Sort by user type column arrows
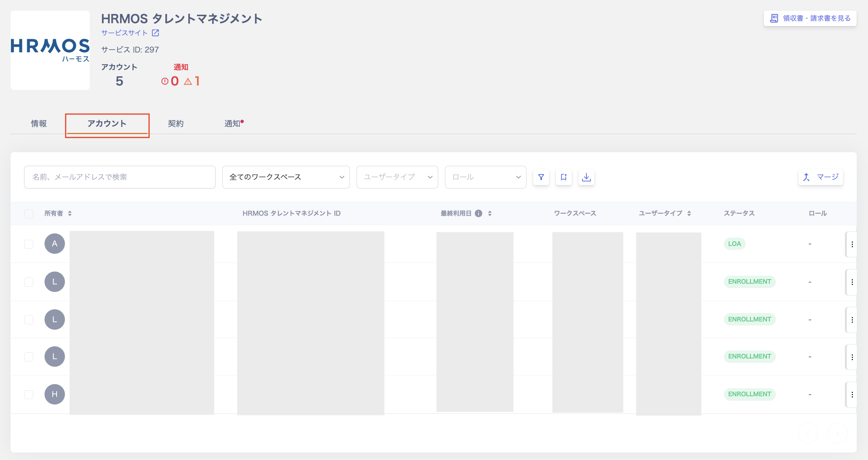The height and width of the screenshot is (460, 868). [x=689, y=213]
